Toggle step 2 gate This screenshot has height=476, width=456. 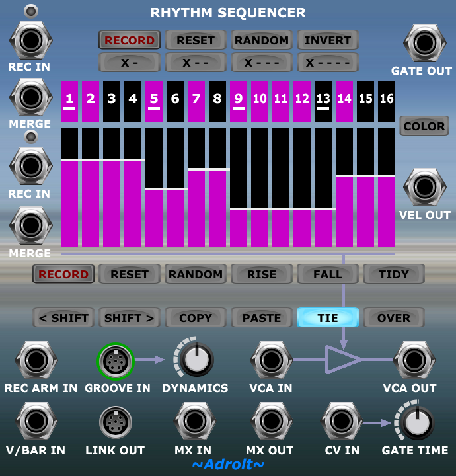pos(91,101)
